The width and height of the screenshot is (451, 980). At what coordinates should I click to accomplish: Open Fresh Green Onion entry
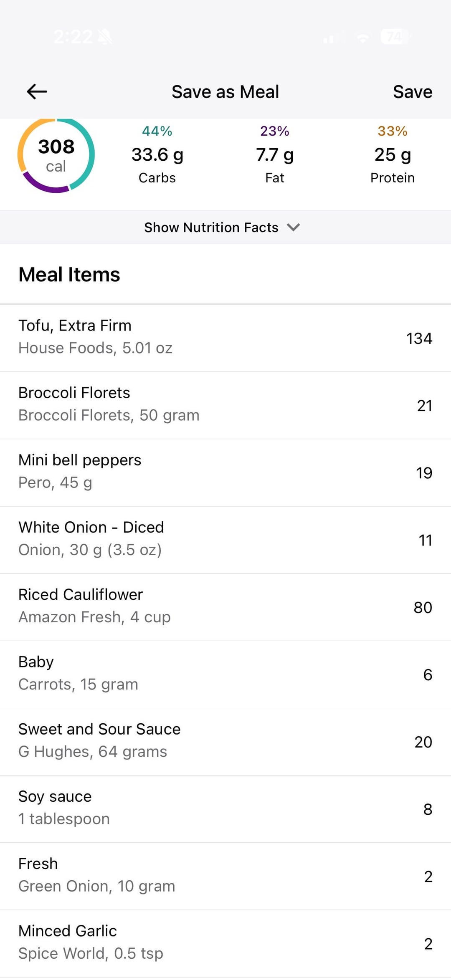225,876
